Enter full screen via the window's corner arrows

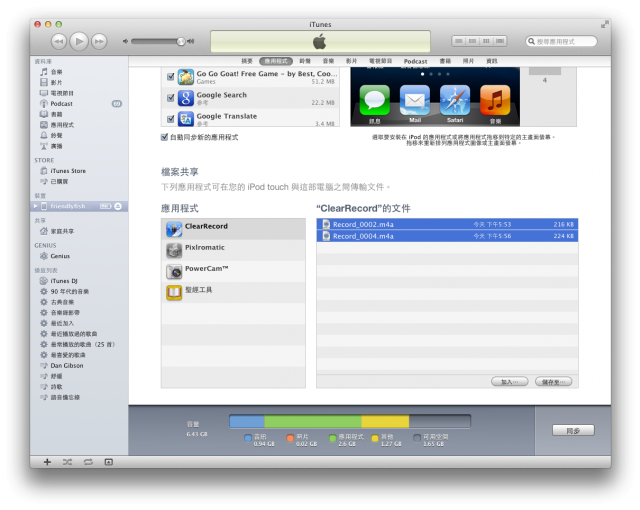click(x=604, y=25)
